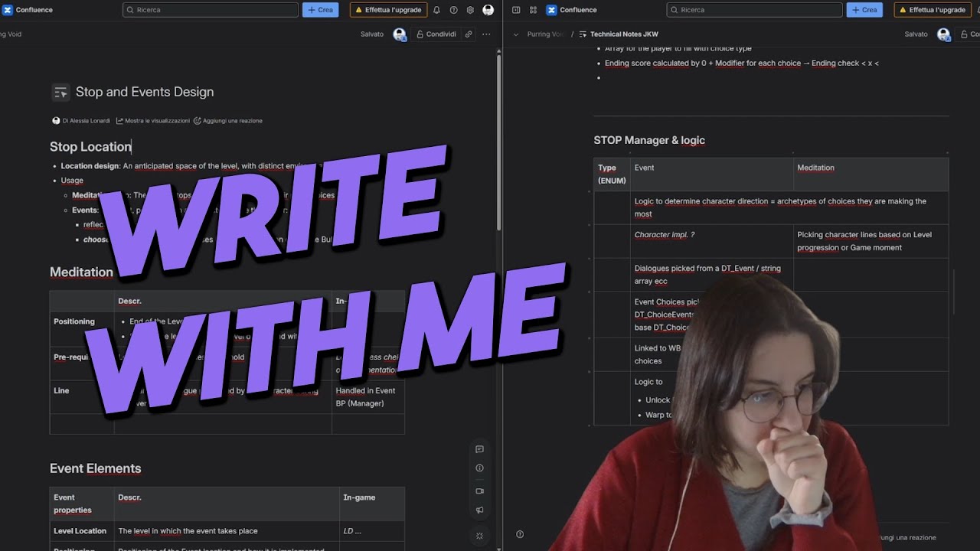Click left window vertical scrollbar thumb

(499, 142)
